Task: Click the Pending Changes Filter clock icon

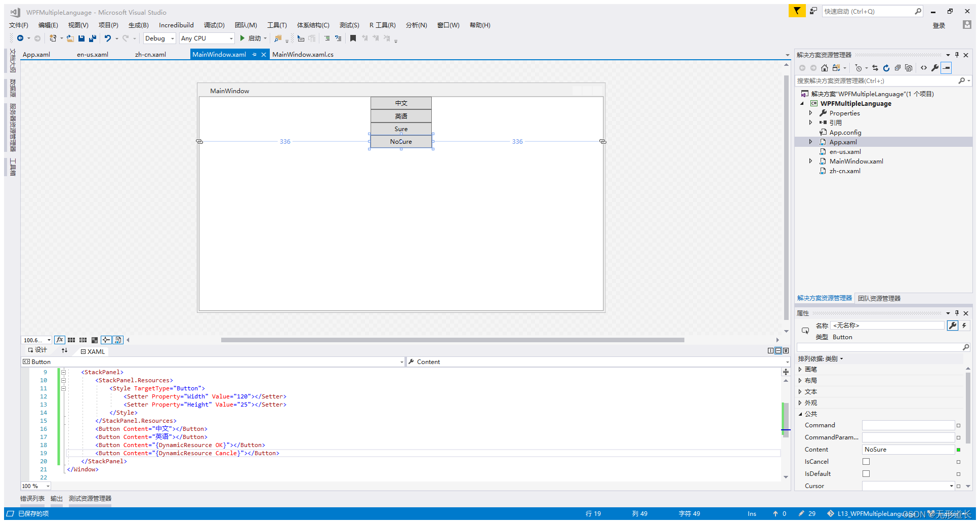Action: tap(859, 68)
